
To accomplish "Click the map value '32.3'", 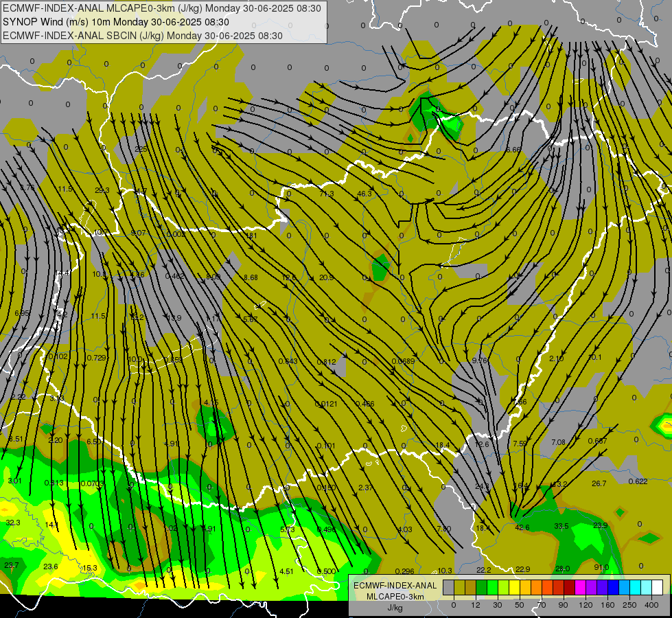I will click(13, 523).
